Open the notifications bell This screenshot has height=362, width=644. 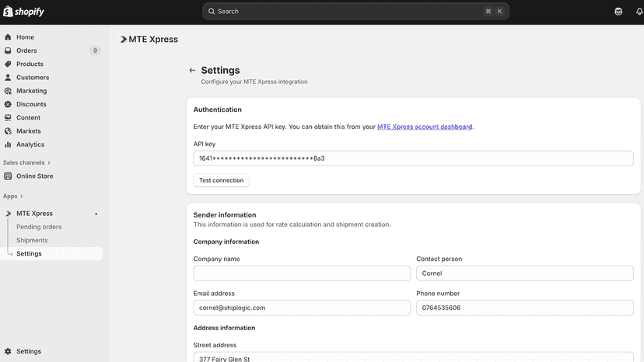click(639, 12)
